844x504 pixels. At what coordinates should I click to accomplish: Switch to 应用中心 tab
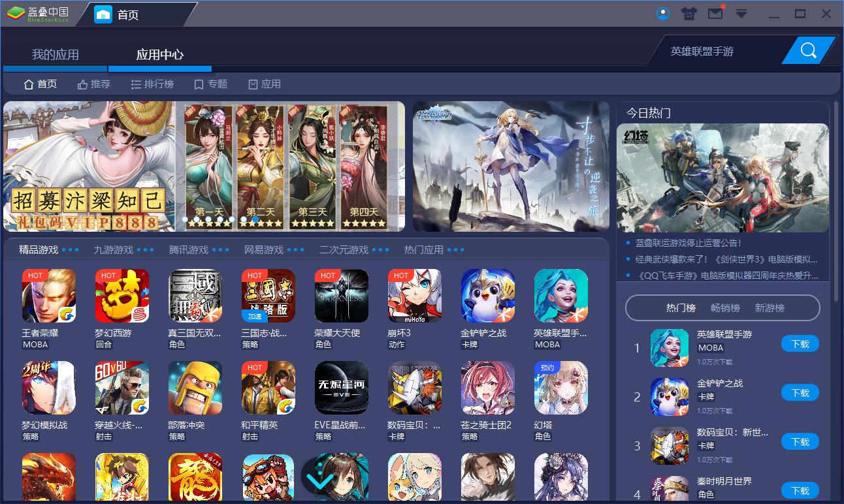coord(160,55)
